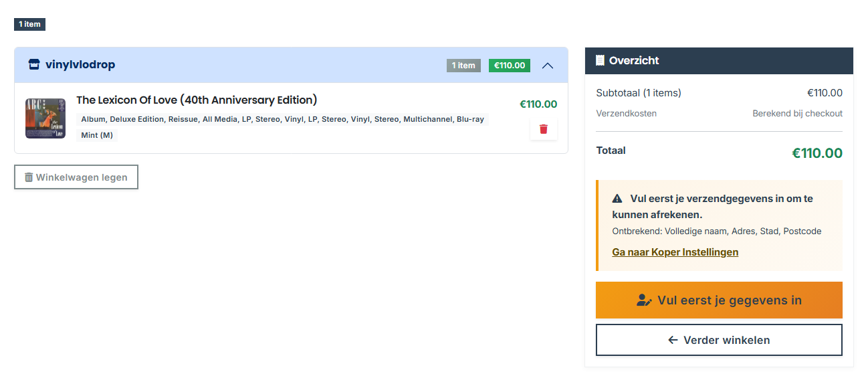Click the green Totaal amount €110.00

817,153
